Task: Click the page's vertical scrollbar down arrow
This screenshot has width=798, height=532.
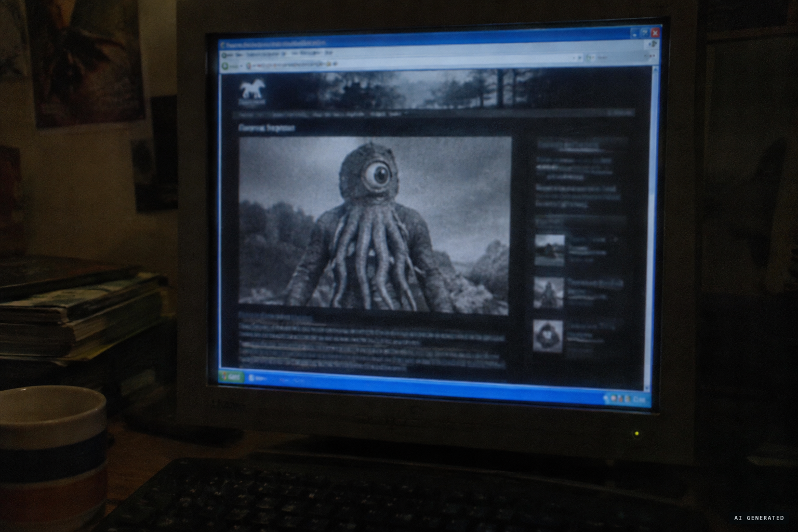Action: (x=647, y=388)
